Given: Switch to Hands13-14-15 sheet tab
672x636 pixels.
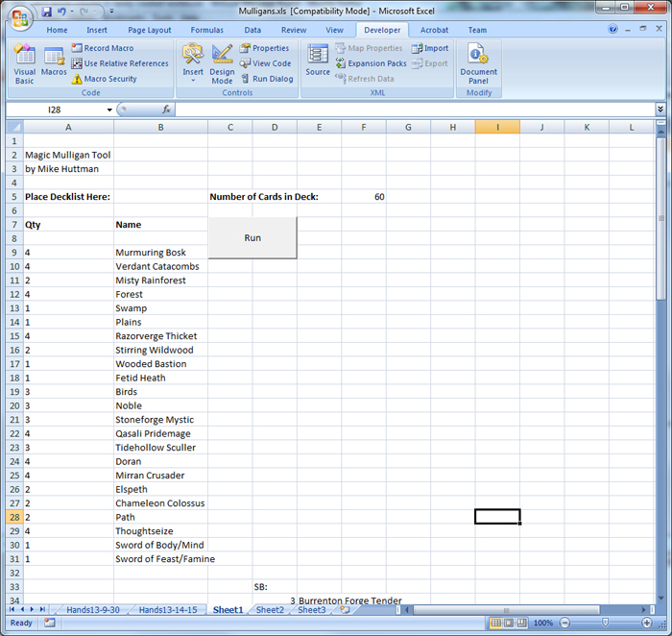Looking at the screenshot, I should pos(168,609).
